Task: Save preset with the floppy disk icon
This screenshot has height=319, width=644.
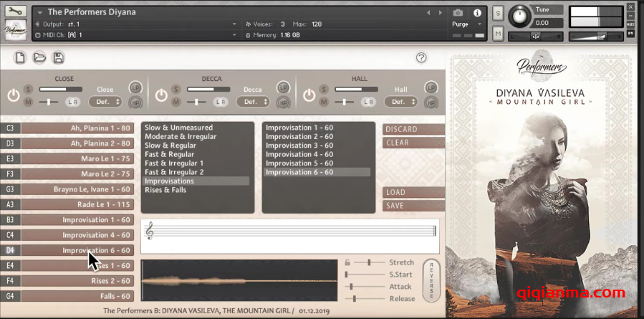Action: click(58, 58)
